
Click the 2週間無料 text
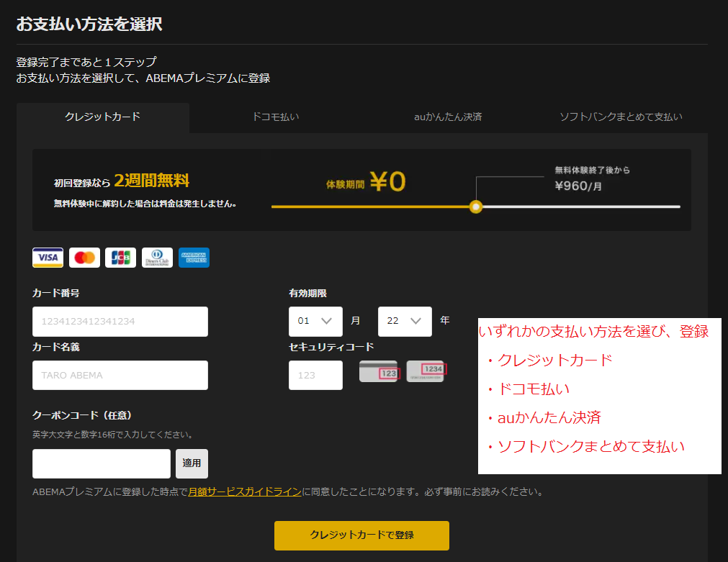click(x=152, y=181)
